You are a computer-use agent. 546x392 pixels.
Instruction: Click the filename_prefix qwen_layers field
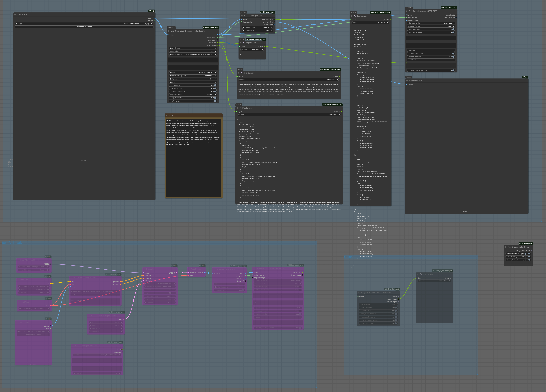point(431,23)
